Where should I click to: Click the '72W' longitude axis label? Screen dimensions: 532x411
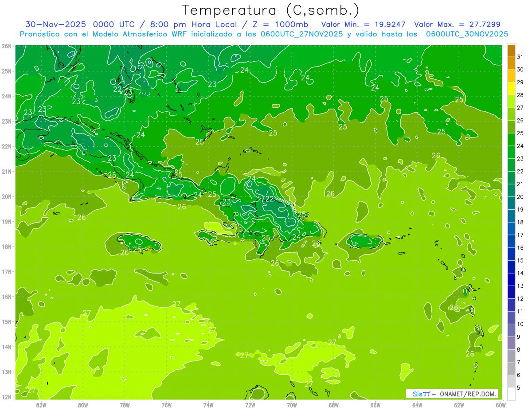[250, 405]
